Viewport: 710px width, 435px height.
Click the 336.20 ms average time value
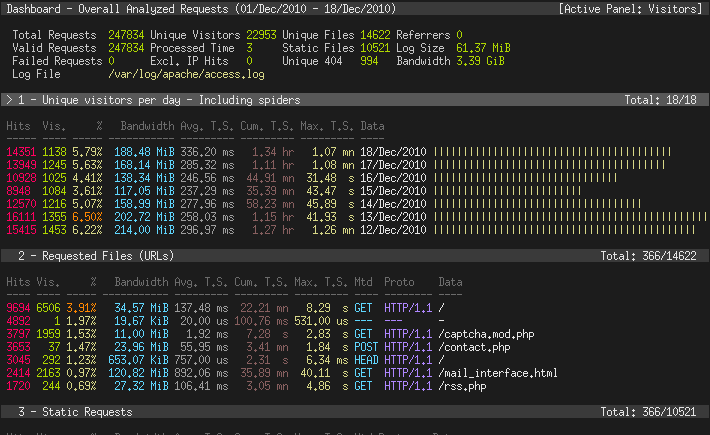[207, 152]
